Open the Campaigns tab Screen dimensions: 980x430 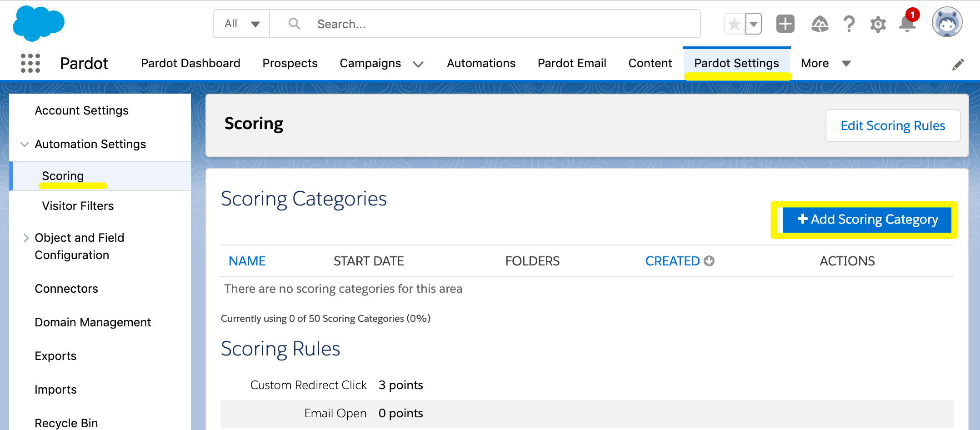(370, 63)
